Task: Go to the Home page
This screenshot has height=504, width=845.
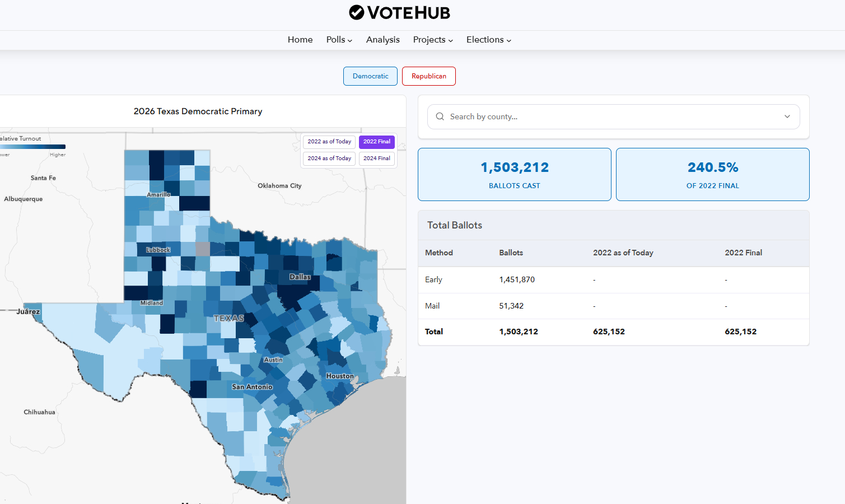Action: click(x=300, y=40)
